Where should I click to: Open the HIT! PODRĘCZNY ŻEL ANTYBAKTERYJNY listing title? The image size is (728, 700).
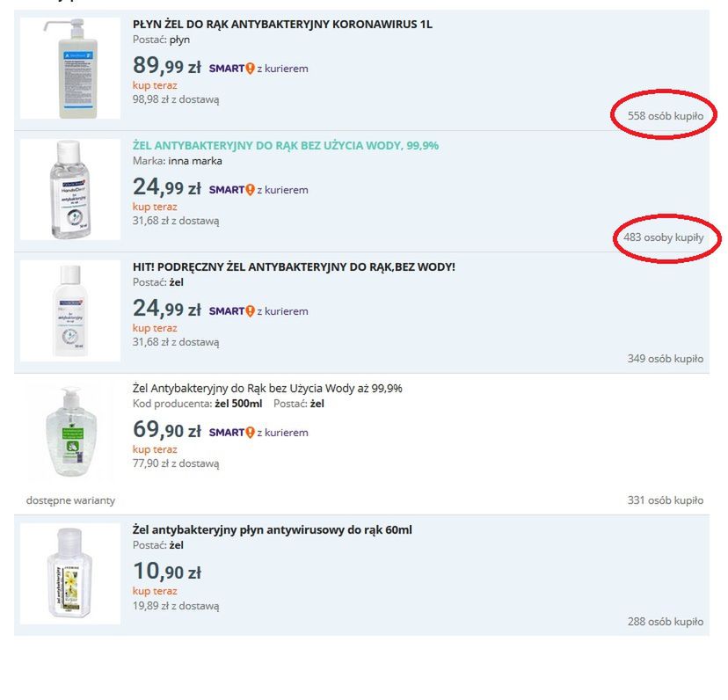point(294,267)
